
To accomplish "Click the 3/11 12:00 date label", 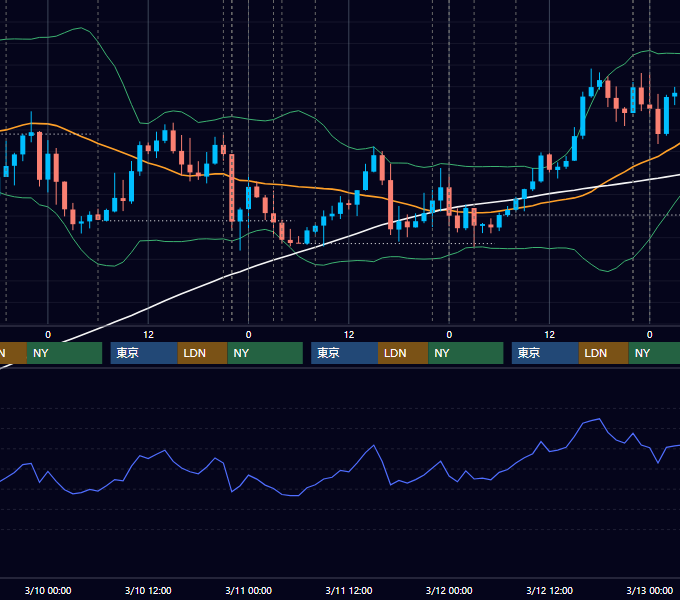I will pos(349,590).
